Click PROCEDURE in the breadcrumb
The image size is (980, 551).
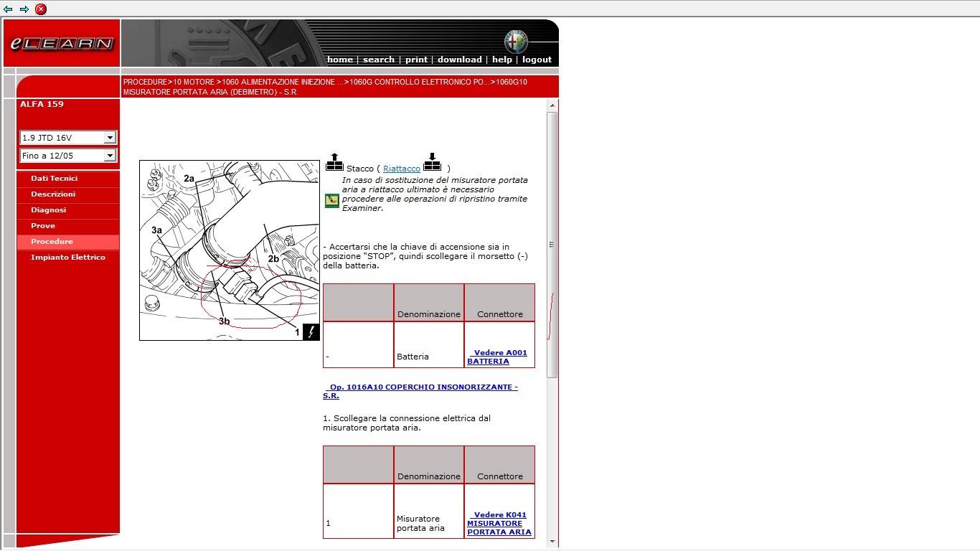pyautogui.click(x=145, y=83)
